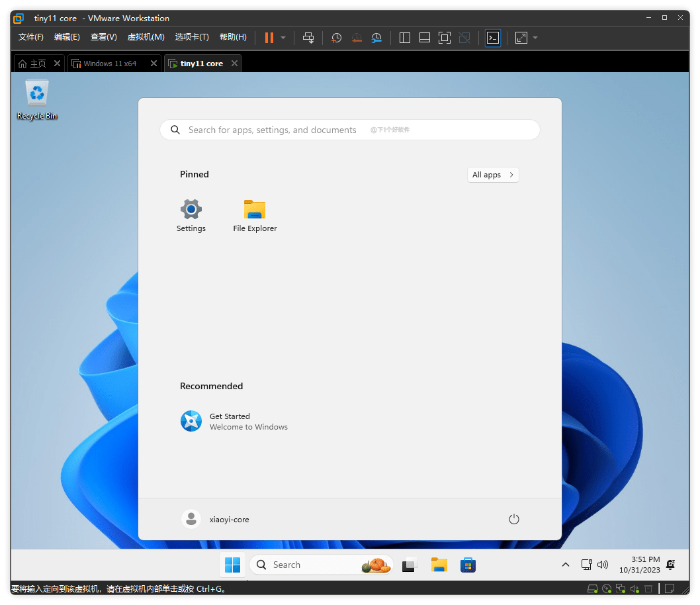Toggle the library sidebar visibility

click(404, 38)
